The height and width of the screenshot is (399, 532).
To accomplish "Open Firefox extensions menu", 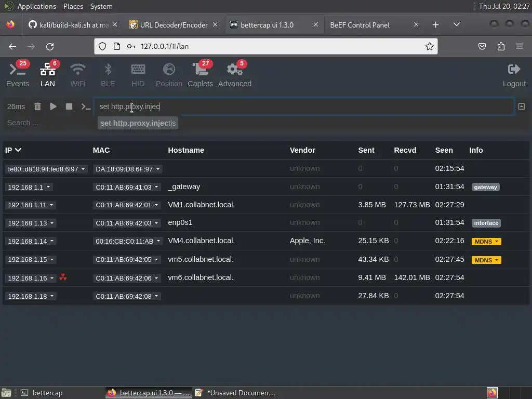I will [x=501, y=46].
